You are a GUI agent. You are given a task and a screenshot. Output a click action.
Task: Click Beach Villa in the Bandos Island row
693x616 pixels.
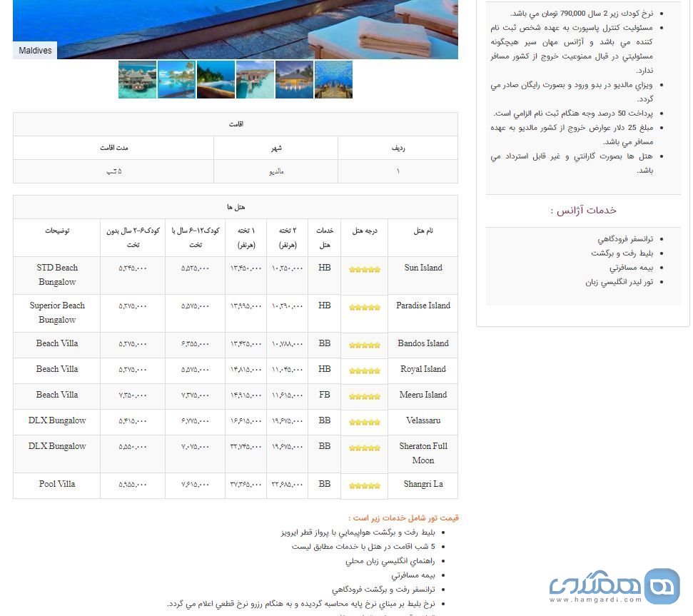[x=57, y=344]
